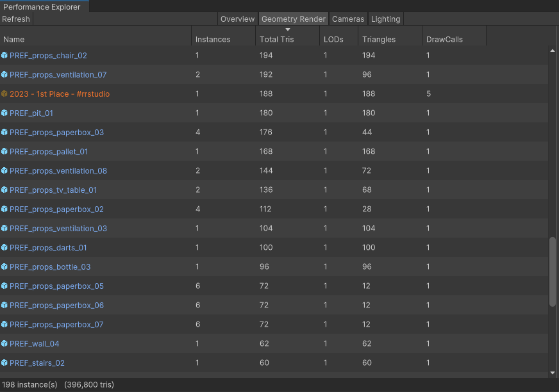The image size is (559, 392).
Task: Click the prefab icon beside PREF_props_pallet_01
Action: [x=4, y=152]
